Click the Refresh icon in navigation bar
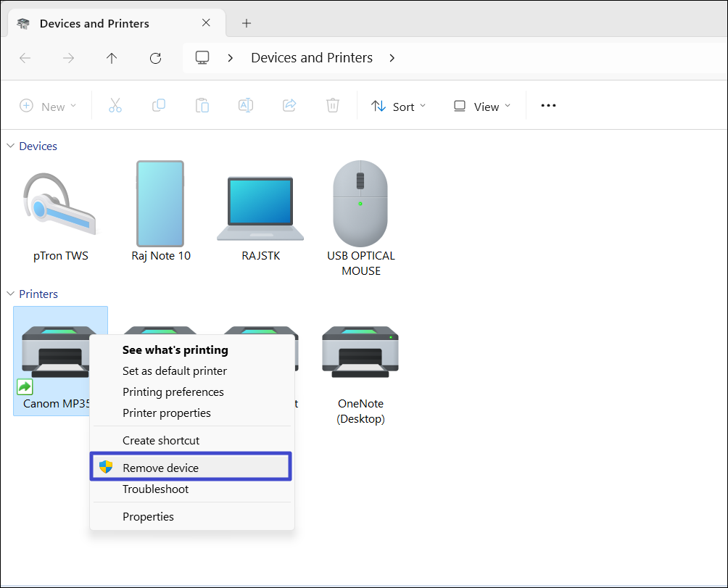This screenshot has width=728, height=588. click(x=155, y=58)
